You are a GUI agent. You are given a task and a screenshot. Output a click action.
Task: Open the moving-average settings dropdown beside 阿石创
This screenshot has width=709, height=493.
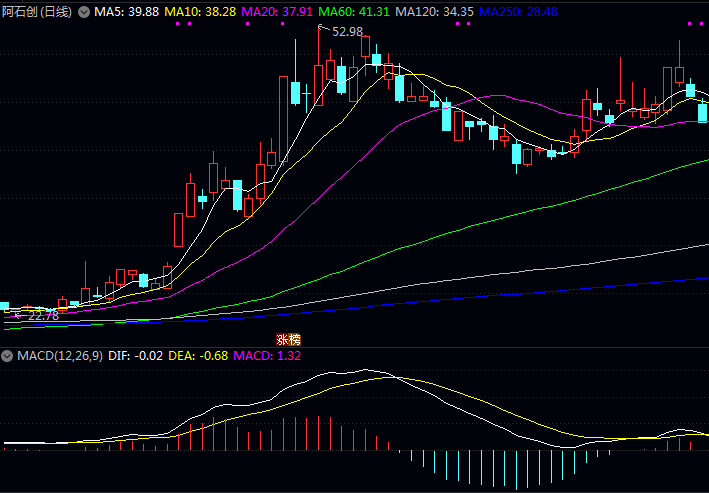(x=84, y=12)
